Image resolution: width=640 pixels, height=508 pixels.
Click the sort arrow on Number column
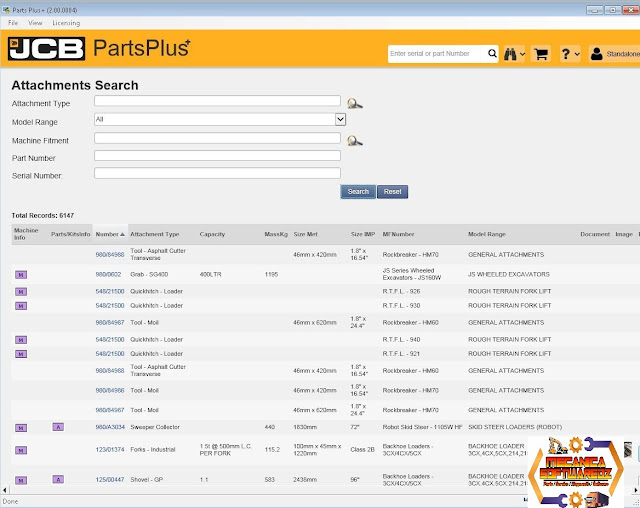[x=122, y=234]
